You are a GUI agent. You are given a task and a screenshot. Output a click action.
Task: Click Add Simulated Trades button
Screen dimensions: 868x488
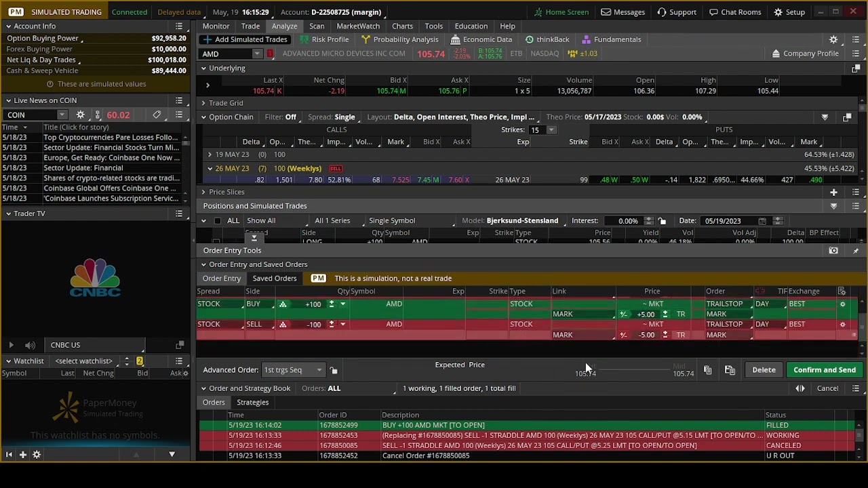tap(245, 39)
